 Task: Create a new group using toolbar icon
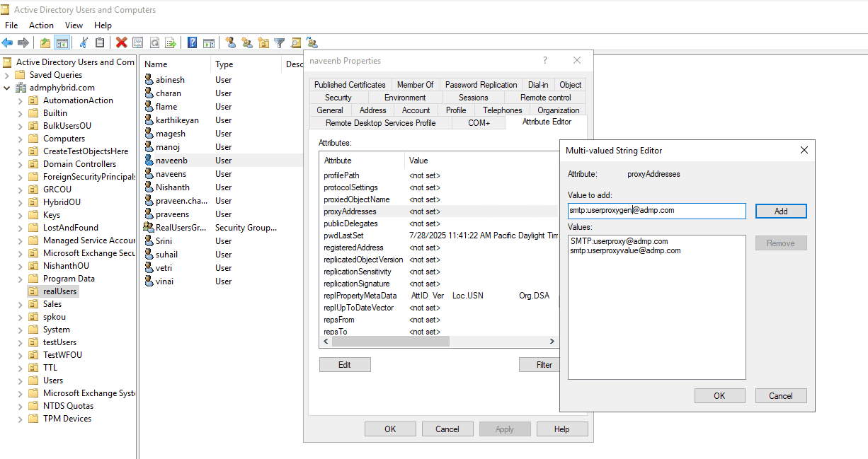click(248, 42)
